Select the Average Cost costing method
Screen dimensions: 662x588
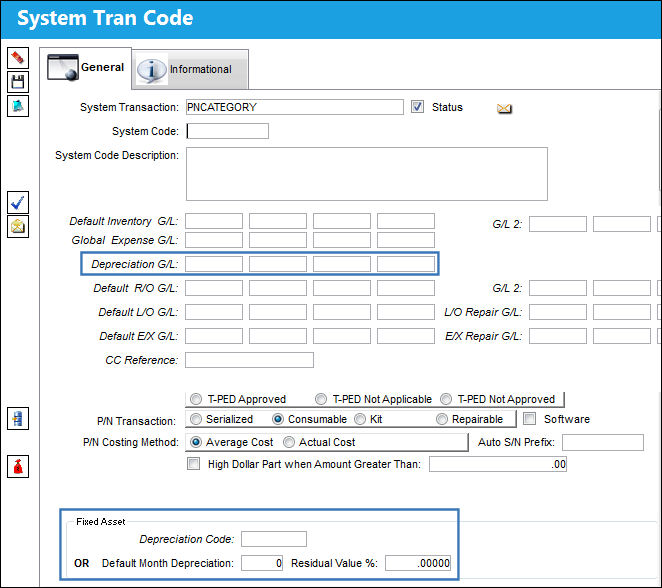click(x=196, y=442)
